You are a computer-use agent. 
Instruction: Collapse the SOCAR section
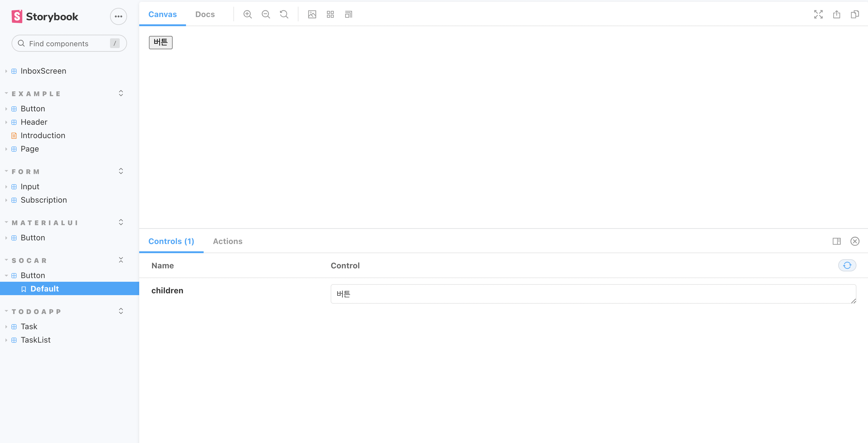tap(29, 260)
